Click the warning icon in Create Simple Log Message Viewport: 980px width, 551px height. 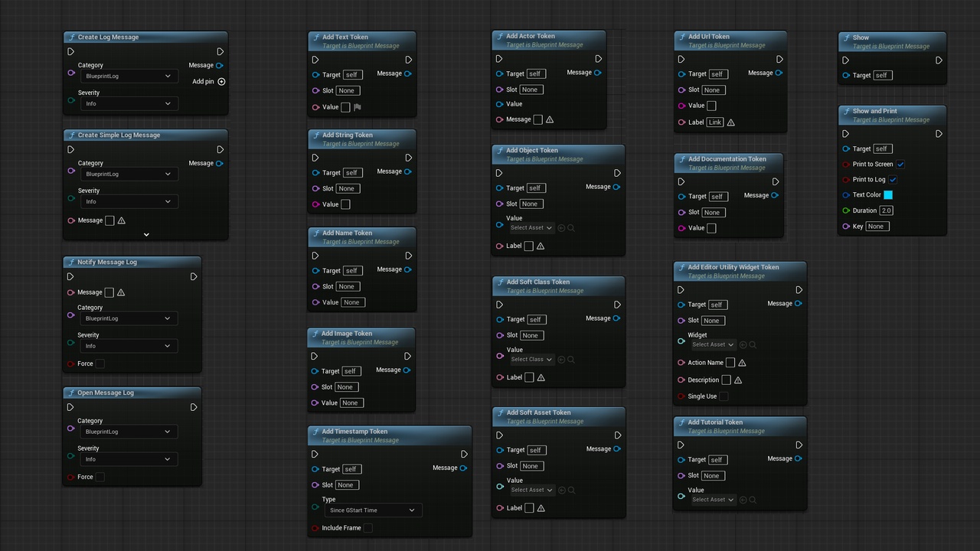[121, 220]
